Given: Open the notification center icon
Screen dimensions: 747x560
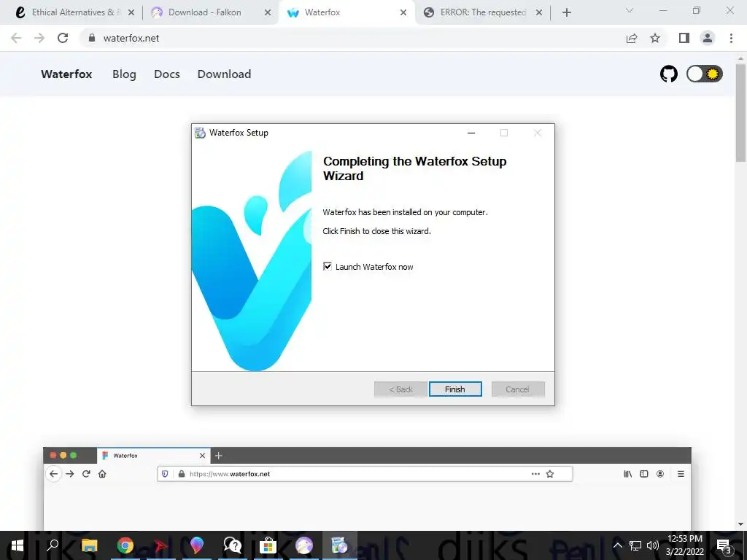Looking at the screenshot, I should point(724,545).
